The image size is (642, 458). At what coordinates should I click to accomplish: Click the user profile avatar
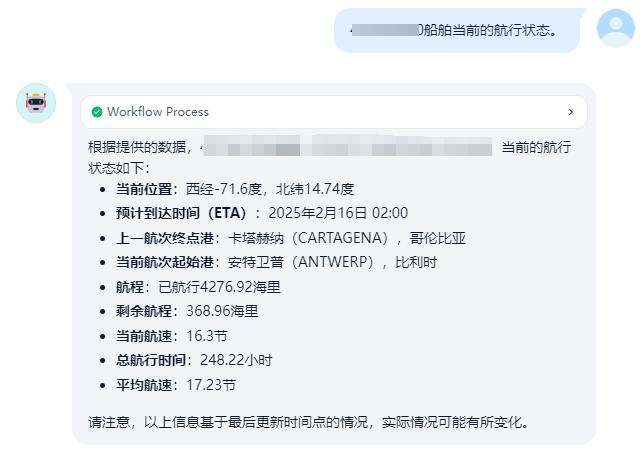pyautogui.click(x=616, y=27)
